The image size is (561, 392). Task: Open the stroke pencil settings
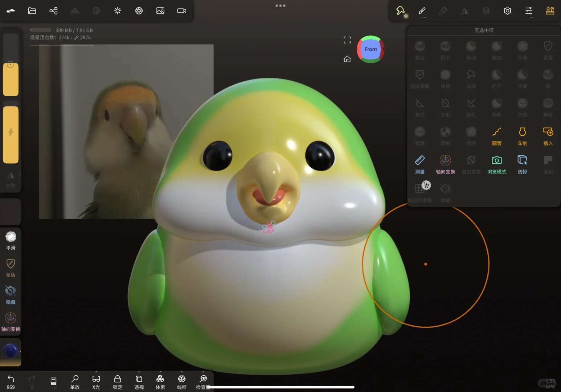(x=422, y=11)
